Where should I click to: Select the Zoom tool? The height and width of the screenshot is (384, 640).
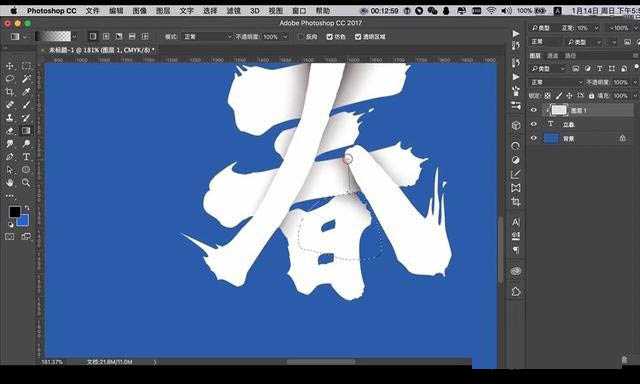26,182
